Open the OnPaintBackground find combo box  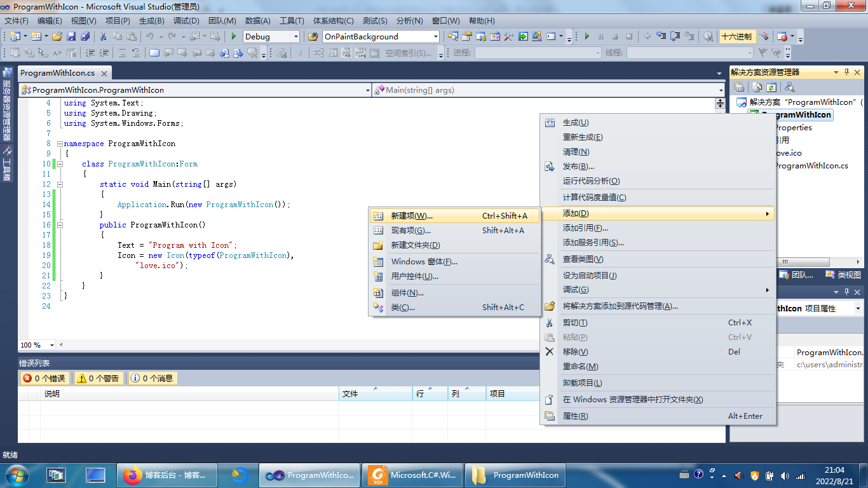381,36
